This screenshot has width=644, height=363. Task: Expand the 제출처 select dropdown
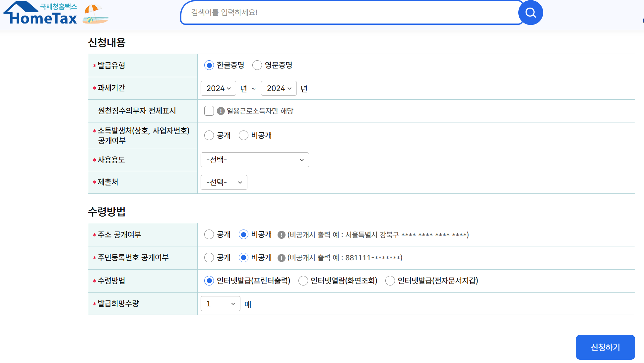(224, 182)
